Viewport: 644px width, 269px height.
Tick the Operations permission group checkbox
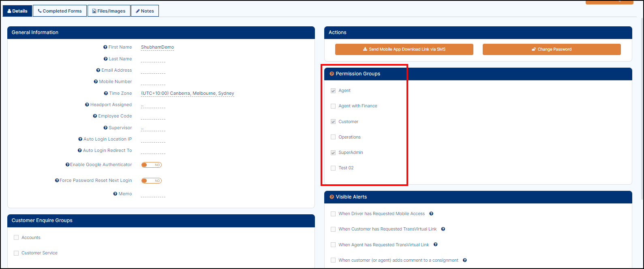[333, 137]
